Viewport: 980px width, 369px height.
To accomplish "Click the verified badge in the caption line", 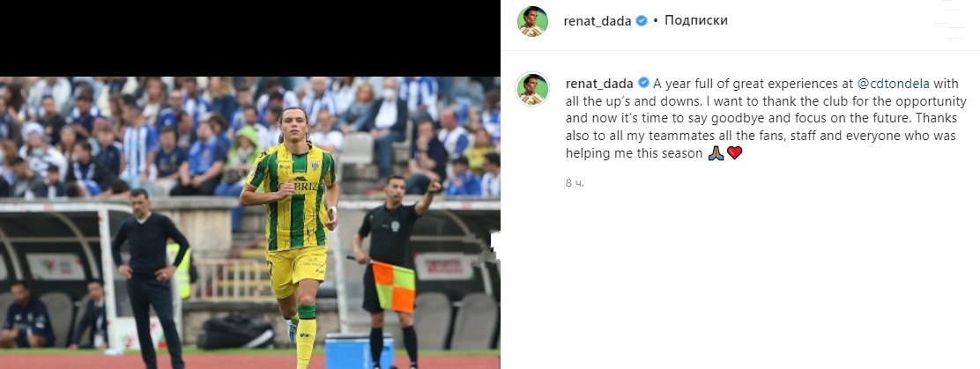I will pyautogui.click(x=643, y=83).
